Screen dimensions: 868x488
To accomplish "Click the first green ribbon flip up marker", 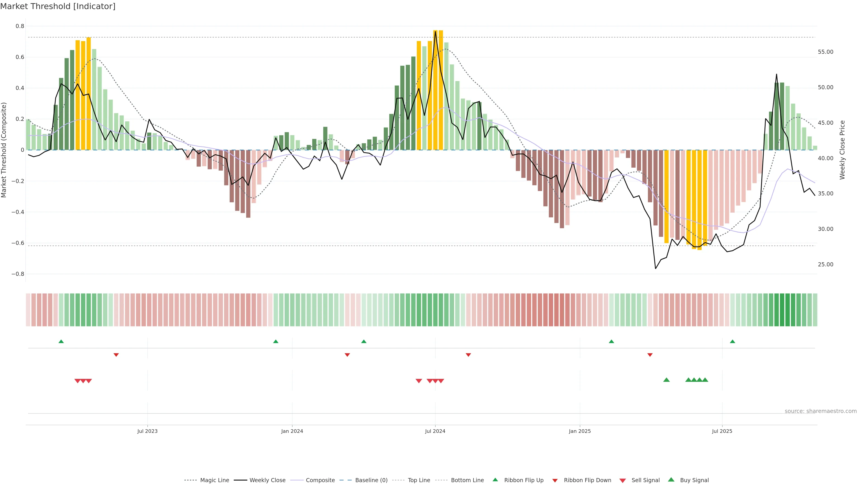I will pyautogui.click(x=61, y=342).
